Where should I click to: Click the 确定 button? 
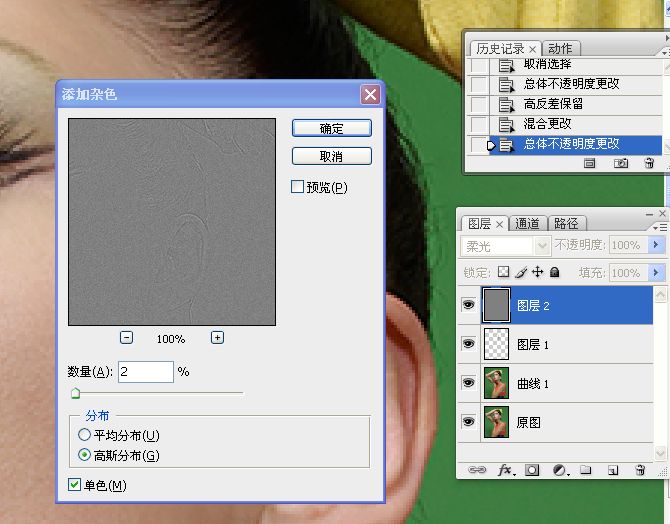click(332, 128)
